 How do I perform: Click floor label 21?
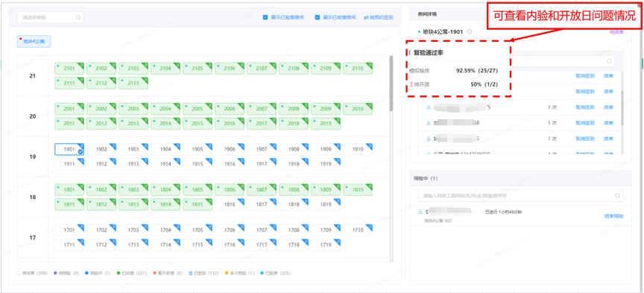(x=33, y=76)
